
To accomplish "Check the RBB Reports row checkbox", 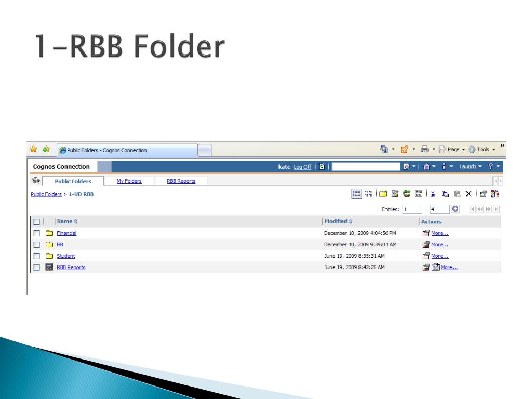I will coord(37,267).
